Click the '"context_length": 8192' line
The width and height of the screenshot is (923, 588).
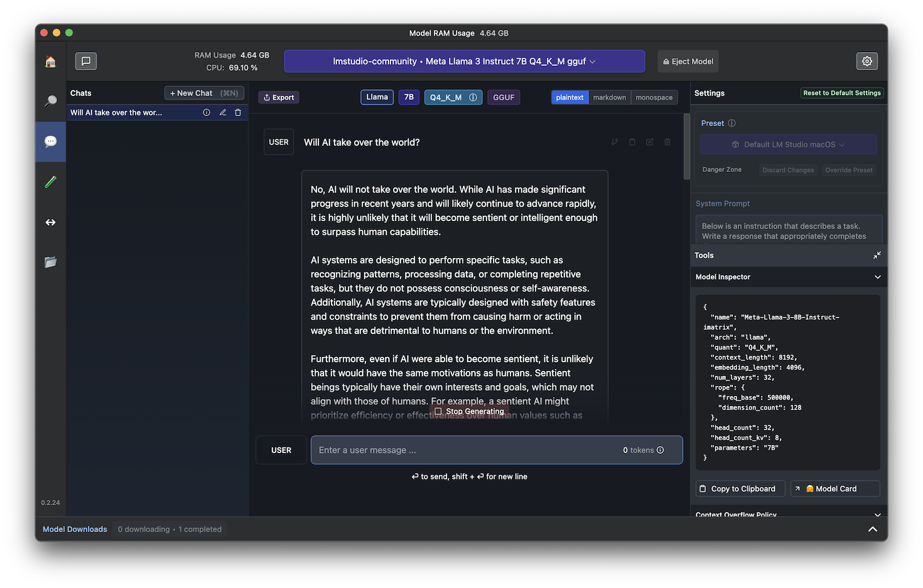point(754,357)
